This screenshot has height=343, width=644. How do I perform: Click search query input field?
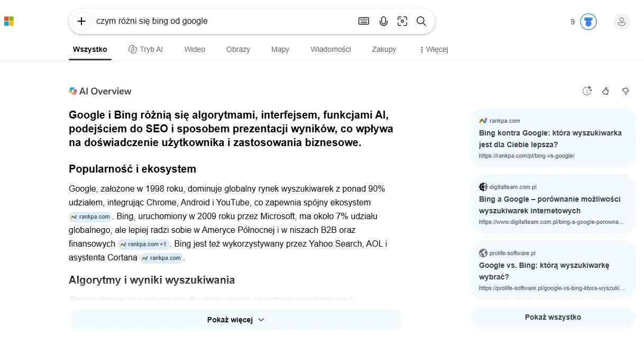pos(222,21)
